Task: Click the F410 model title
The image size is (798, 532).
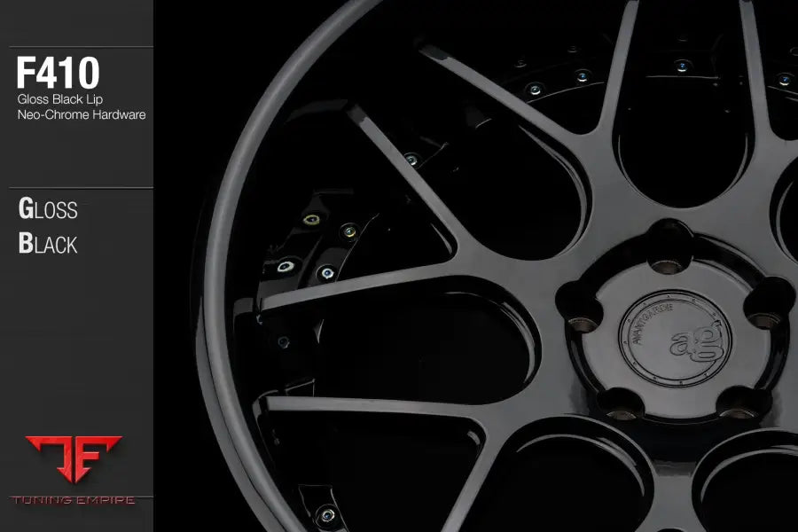Action: click(x=58, y=73)
